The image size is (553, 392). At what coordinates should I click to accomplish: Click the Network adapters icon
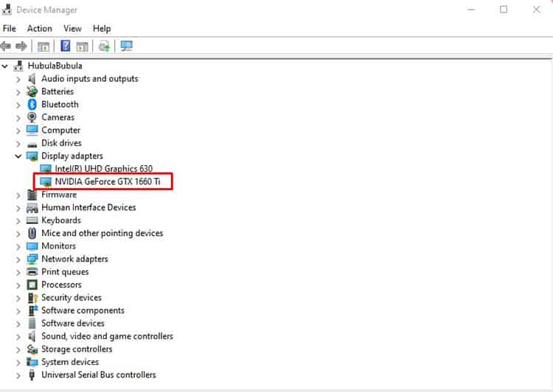pyautogui.click(x=32, y=259)
